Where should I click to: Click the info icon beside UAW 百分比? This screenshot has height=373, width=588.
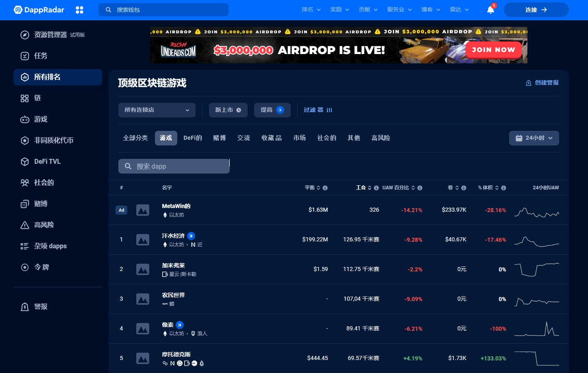[x=420, y=188]
